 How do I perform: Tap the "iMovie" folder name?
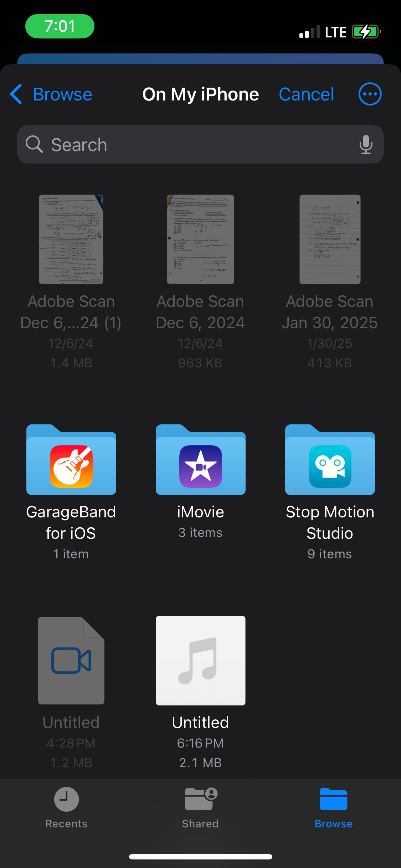point(201,512)
